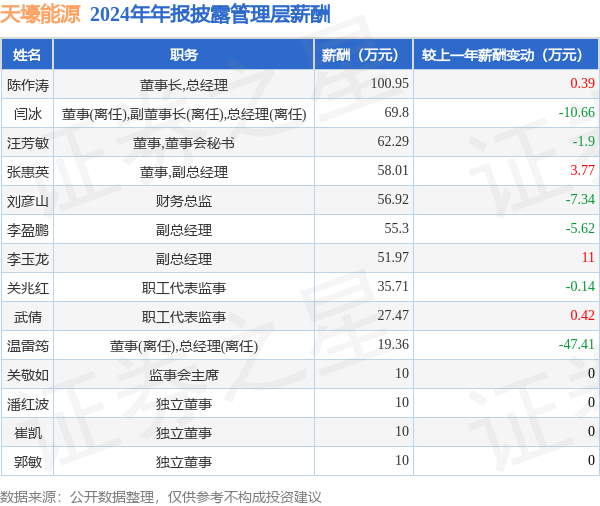
Task: Select the name 潘红波
Action: [28, 404]
